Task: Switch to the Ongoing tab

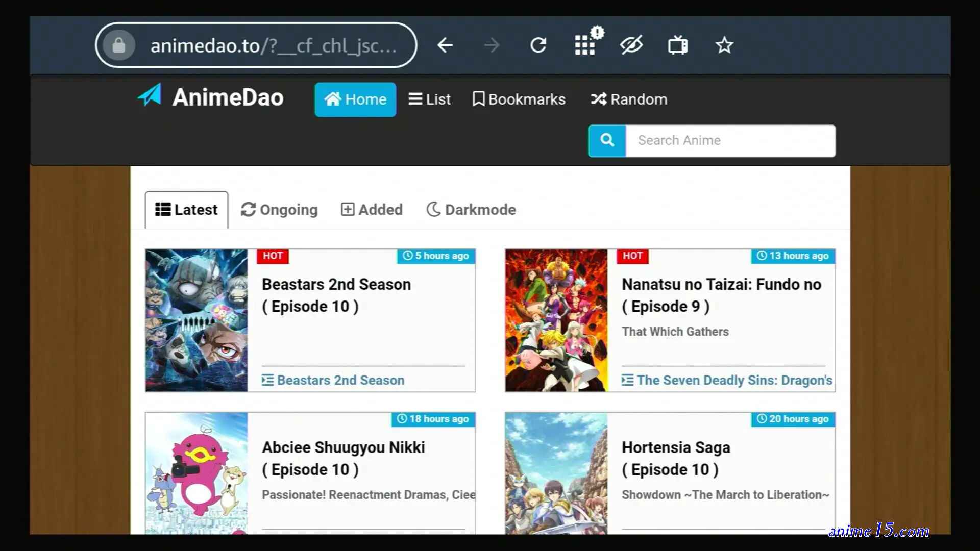Action: point(279,210)
